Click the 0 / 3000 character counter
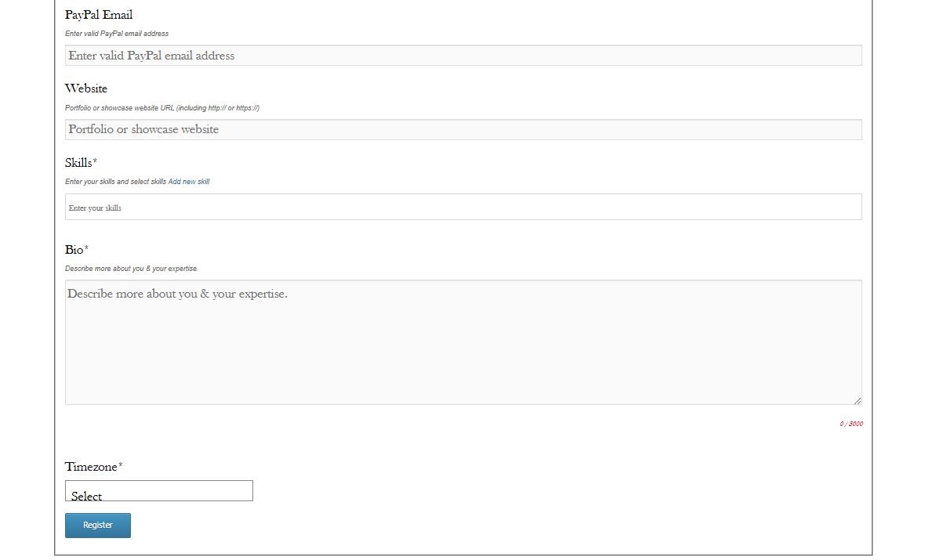The width and height of the screenshot is (925, 560). point(851,424)
